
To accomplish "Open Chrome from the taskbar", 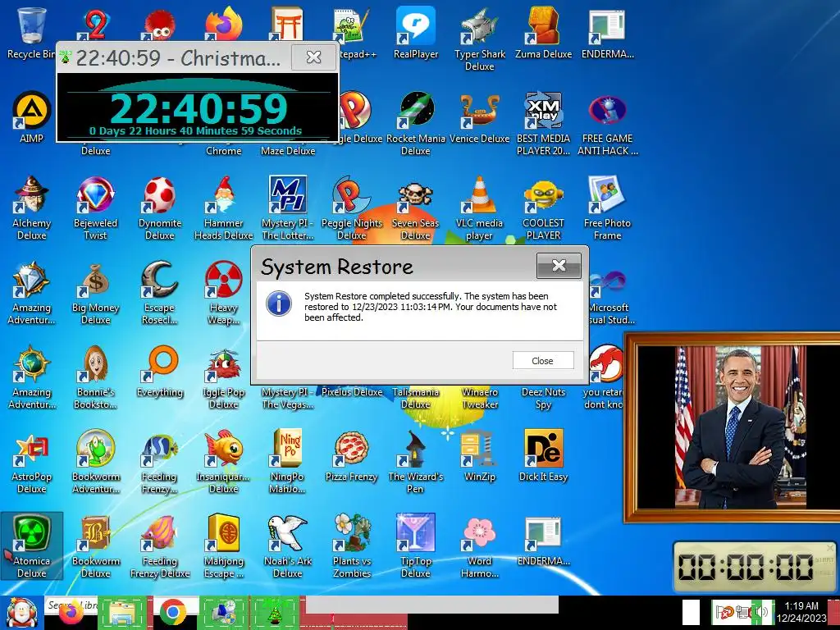I will coord(172,613).
